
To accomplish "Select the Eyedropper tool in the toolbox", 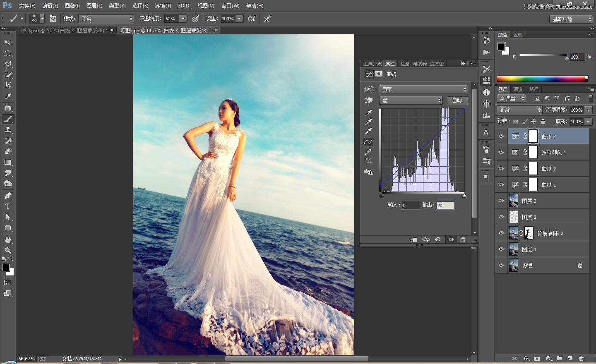I will [8, 97].
